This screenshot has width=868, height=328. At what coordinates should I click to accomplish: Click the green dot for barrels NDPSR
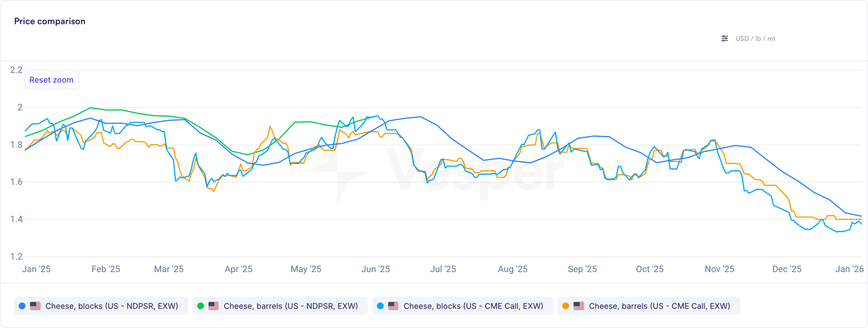pyautogui.click(x=200, y=306)
